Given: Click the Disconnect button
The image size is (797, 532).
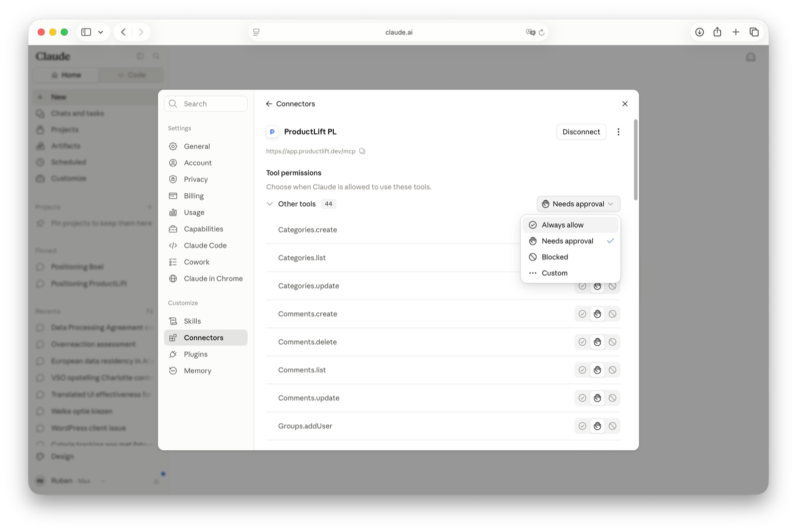Looking at the screenshot, I should click(581, 132).
